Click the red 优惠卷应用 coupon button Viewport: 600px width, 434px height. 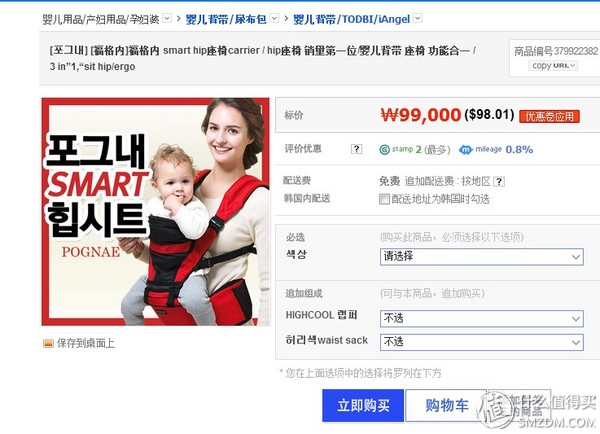point(549,116)
